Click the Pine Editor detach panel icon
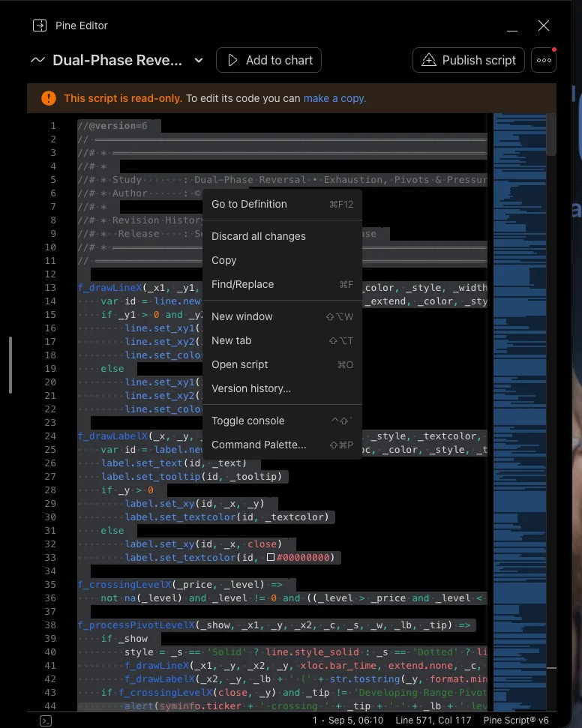This screenshot has height=728, width=582. (x=40, y=25)
